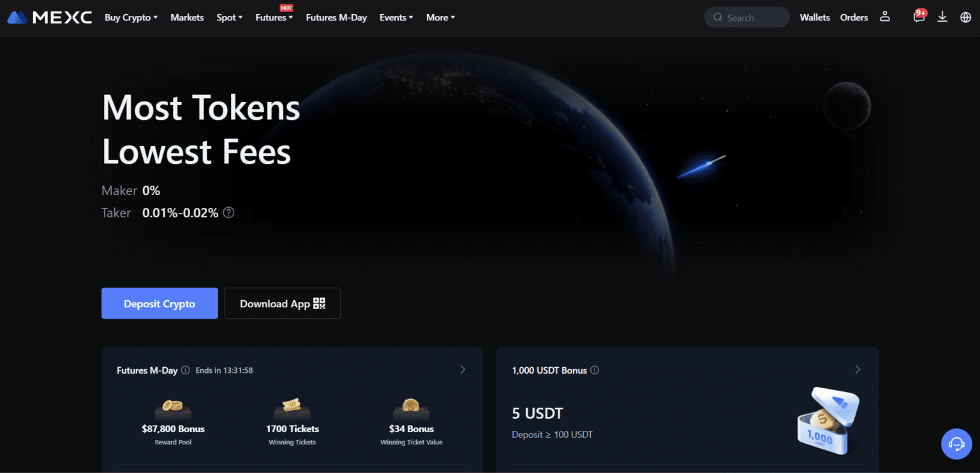Open Wallets from the top bar
Viewport: 980px width, 473px height.
[814, 17]
